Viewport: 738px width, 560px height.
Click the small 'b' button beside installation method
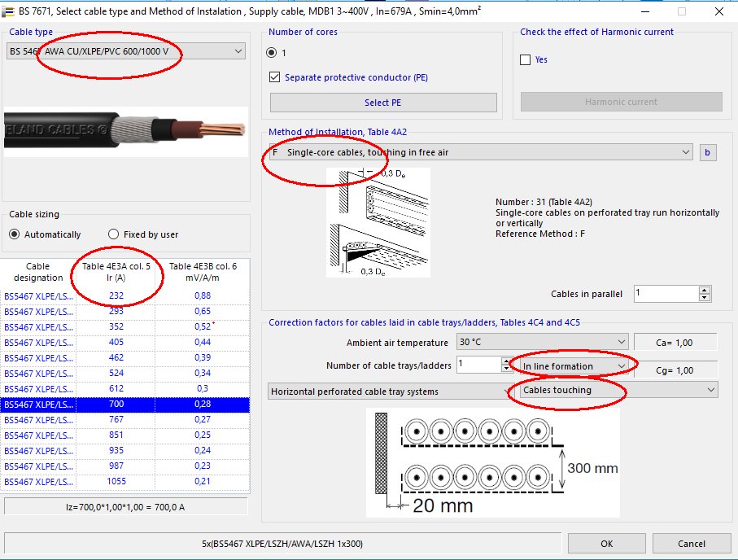(707, 152)
